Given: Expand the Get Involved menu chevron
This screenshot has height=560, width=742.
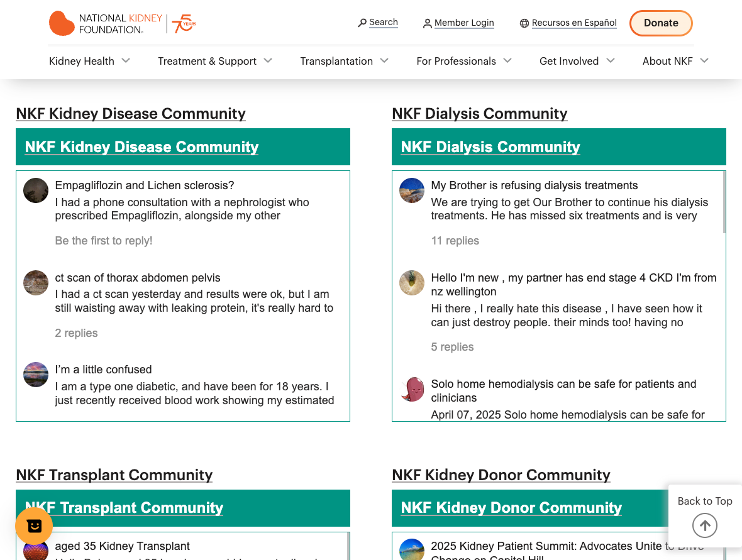Looking at the screenshot, I should pos(611,60).
